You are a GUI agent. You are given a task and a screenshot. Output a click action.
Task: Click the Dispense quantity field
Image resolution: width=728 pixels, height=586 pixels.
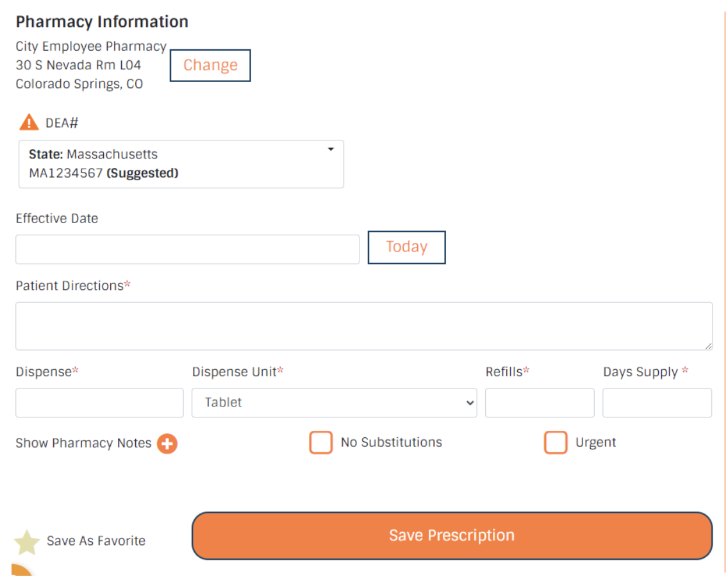tap(99, 403)
